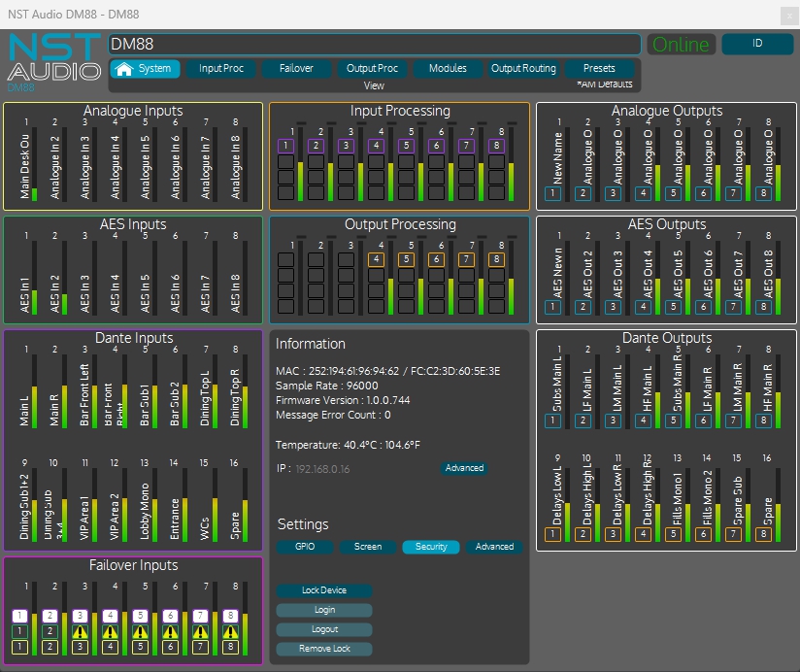Screen dimensions: 800x672
Task: Click the Dining Top R Dante input
Action: coord(235,397)
